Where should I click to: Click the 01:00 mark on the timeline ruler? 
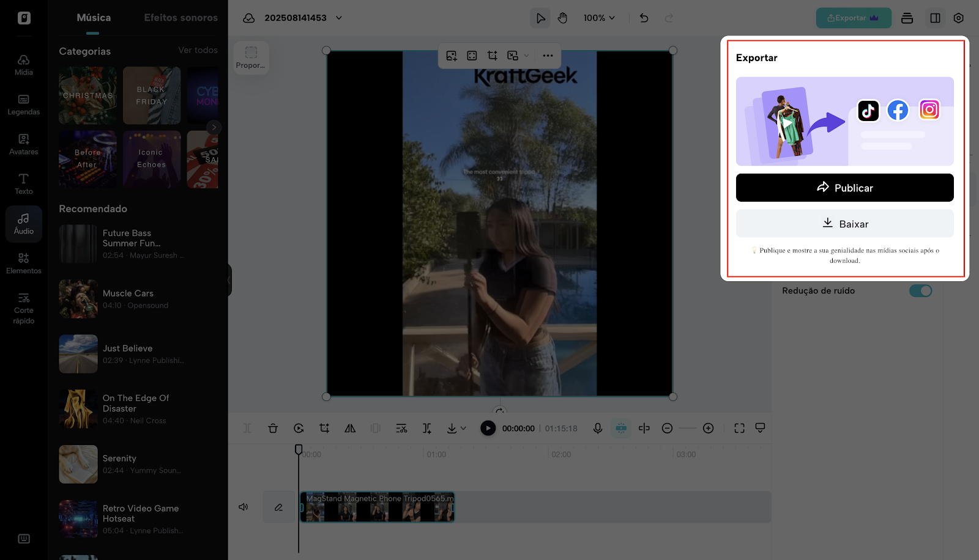pos(436,454)
